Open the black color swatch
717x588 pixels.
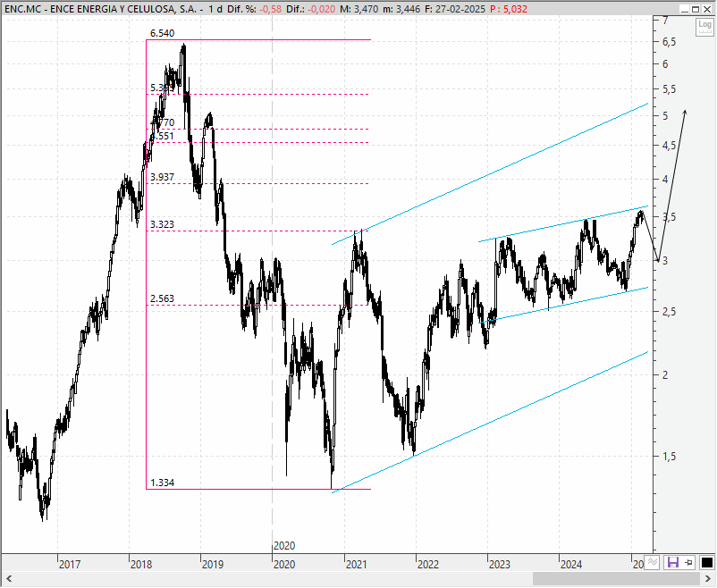(707, 562)
